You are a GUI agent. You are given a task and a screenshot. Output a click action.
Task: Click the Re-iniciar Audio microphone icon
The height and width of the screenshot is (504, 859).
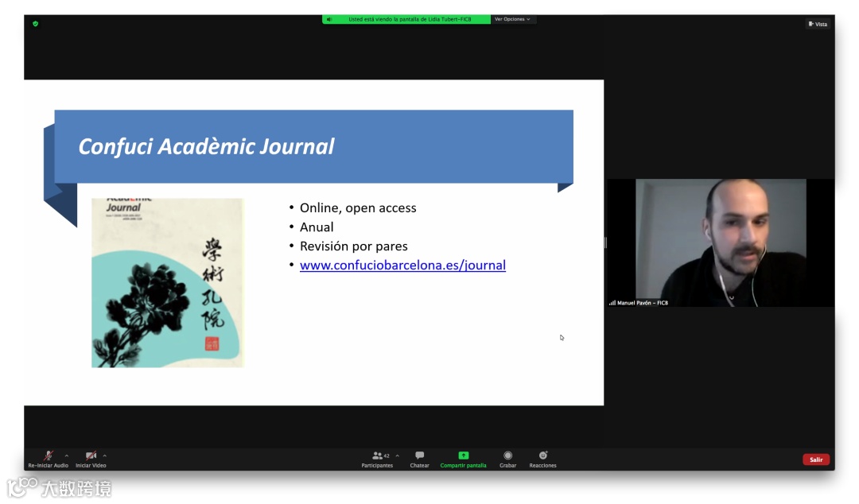click(49, 456)
